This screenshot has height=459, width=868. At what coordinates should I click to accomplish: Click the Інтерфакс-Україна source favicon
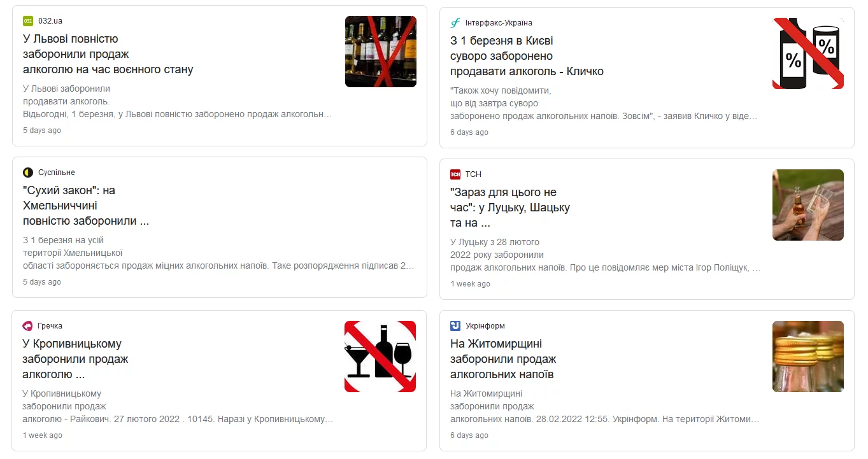click(x=455, y=23)
